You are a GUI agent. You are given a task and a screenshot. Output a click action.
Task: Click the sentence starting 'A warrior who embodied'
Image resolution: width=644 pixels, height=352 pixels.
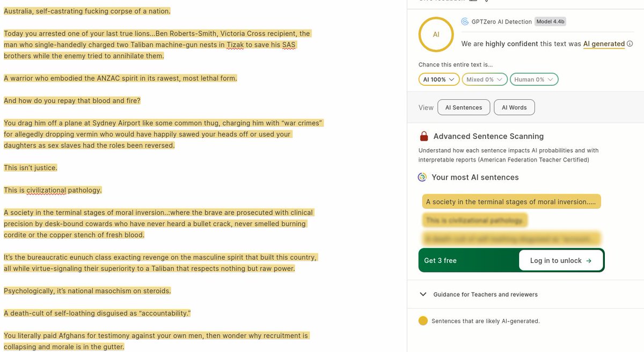pyautogui.click(x=120, y=78)
